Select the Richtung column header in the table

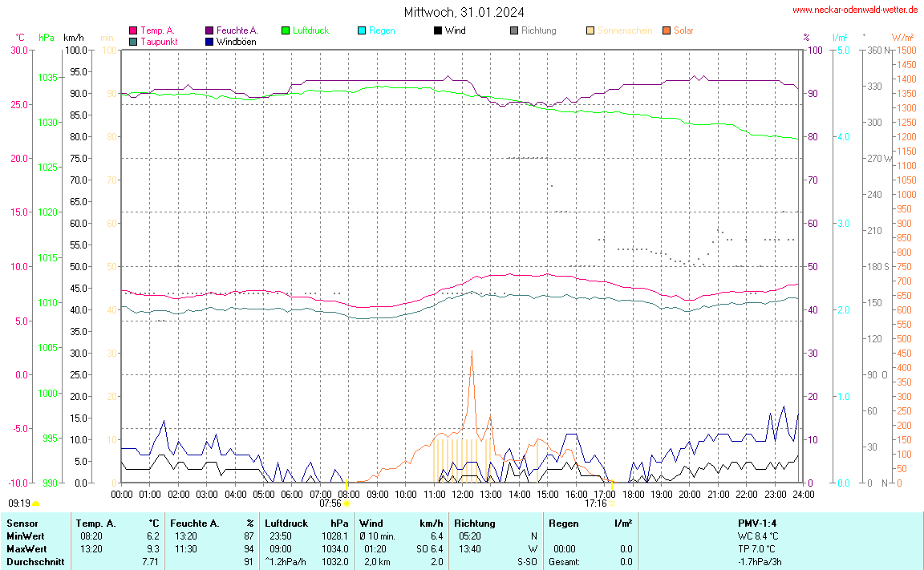[x=475, y=524]
